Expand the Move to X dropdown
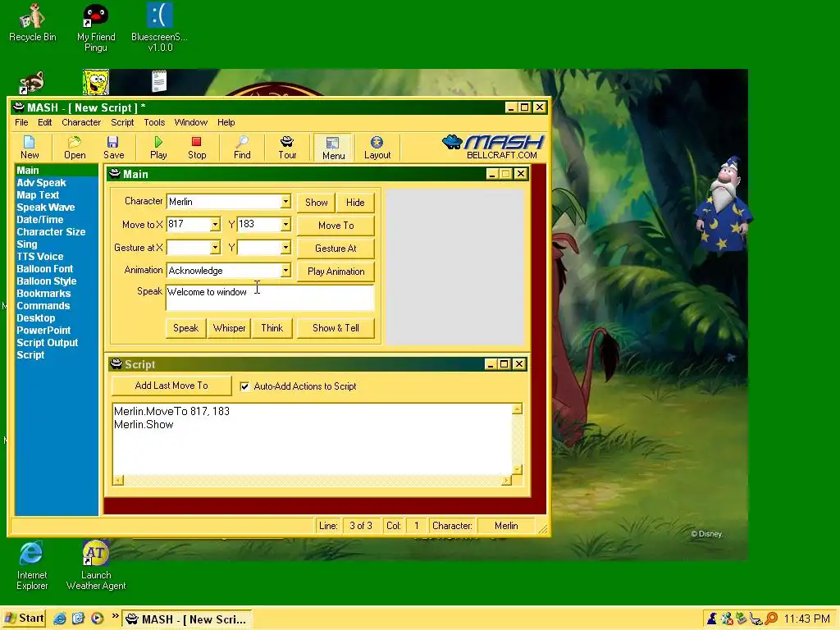The height and width of the screenshot is (630, 840). 215,225
